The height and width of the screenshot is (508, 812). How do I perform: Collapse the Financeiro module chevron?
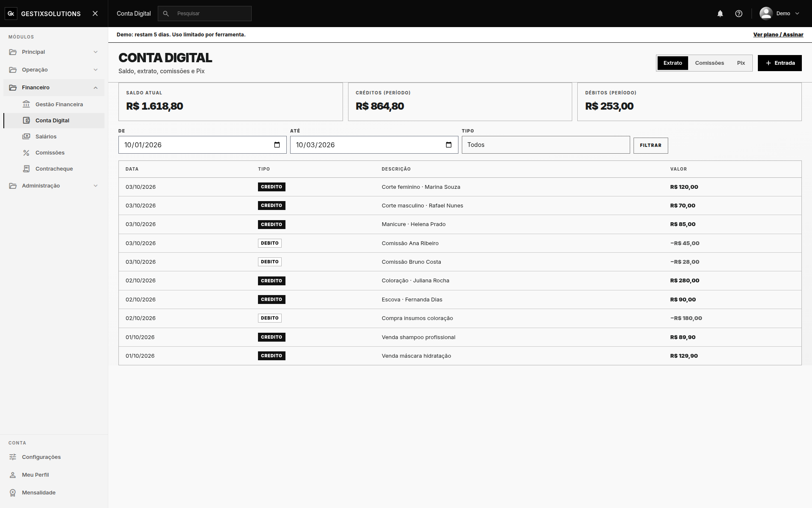pos(96,88)
